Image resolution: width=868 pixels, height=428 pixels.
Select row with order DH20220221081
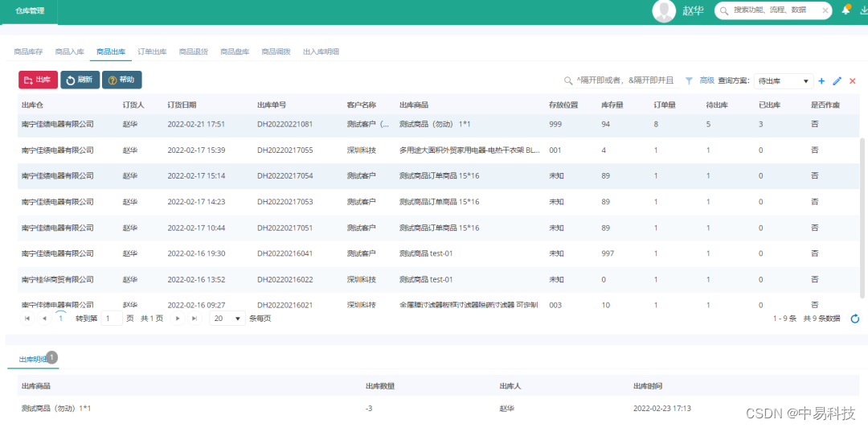[439, 124]
